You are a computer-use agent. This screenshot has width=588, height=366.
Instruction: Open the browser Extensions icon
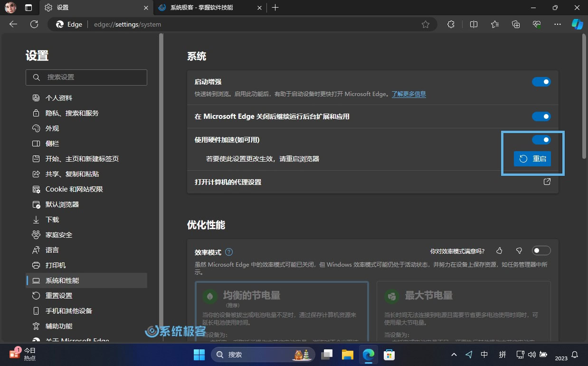coord(450,24)
